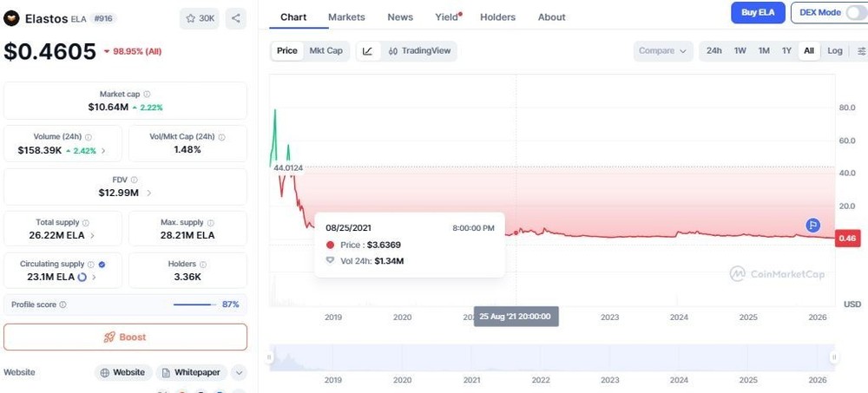Open chart settings sliders icon
Viewport: 868px width, 393px height.
(861, 51)
